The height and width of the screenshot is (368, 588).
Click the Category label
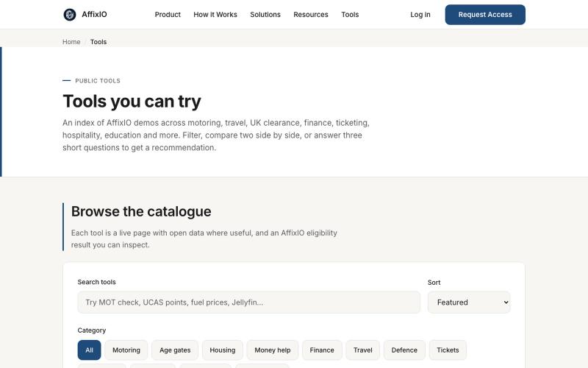tap(91, 330)
